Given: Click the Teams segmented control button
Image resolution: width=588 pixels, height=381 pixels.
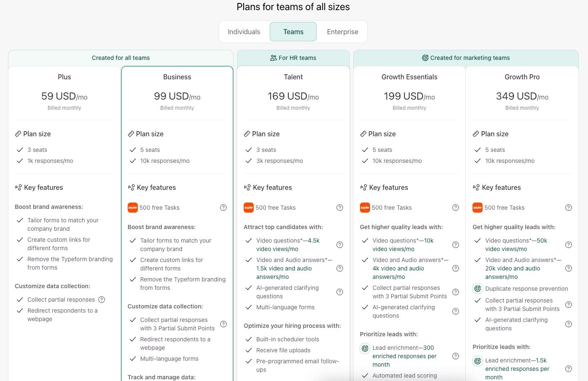Looking at the screenshot, I should 293,31.
